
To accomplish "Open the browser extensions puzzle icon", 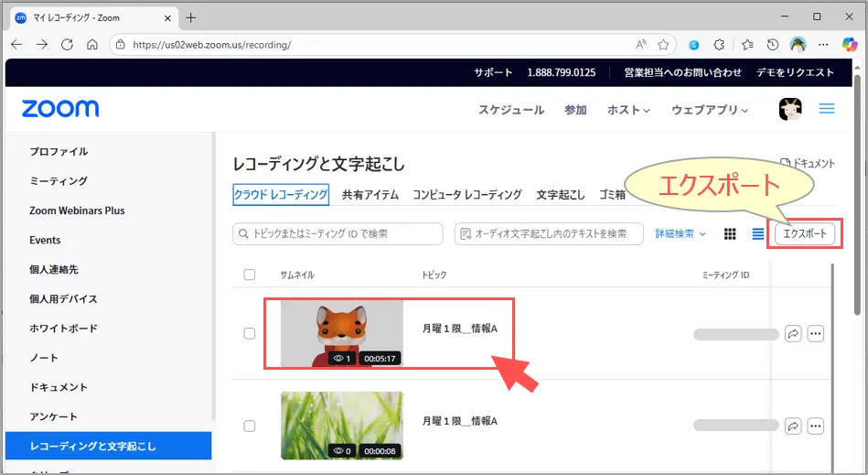I will coord(719,45).
